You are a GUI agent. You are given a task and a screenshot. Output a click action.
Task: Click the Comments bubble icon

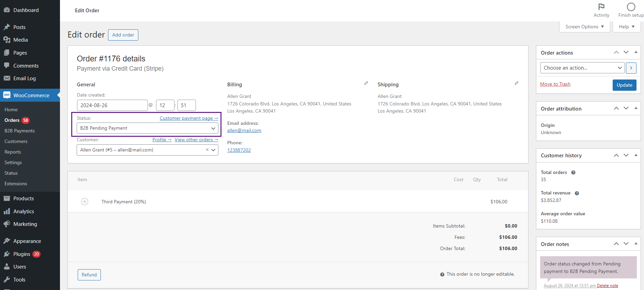(7, 66)
